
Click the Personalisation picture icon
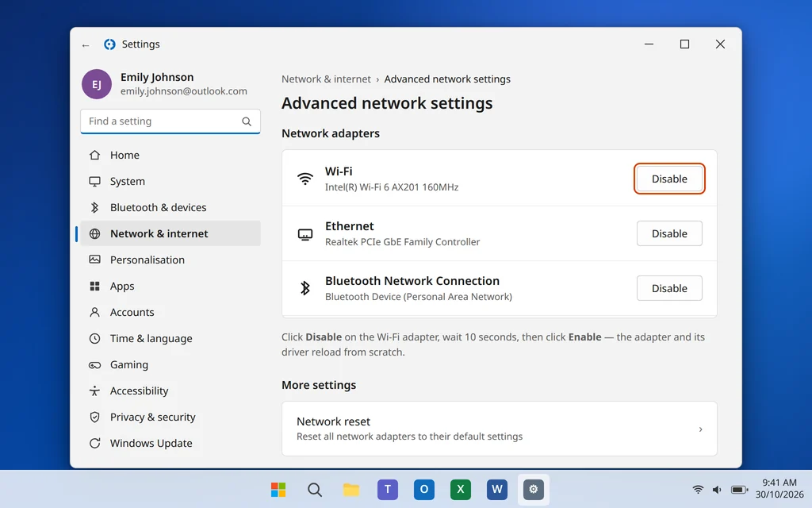[94, 260]
